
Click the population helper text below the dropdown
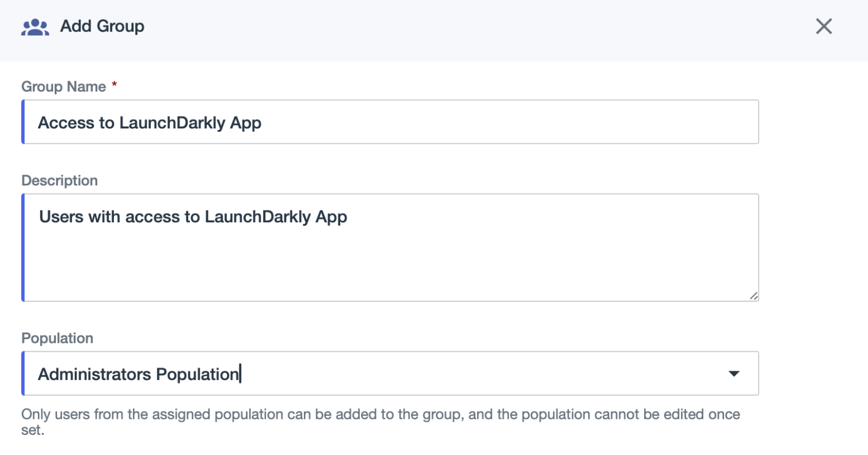pos(380,414)
